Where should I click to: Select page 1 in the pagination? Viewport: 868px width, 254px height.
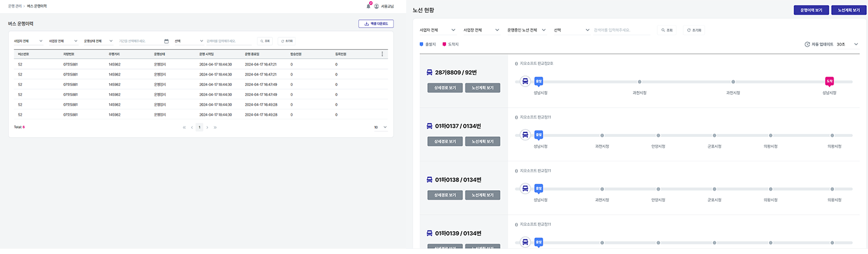(x=199, y=127)
